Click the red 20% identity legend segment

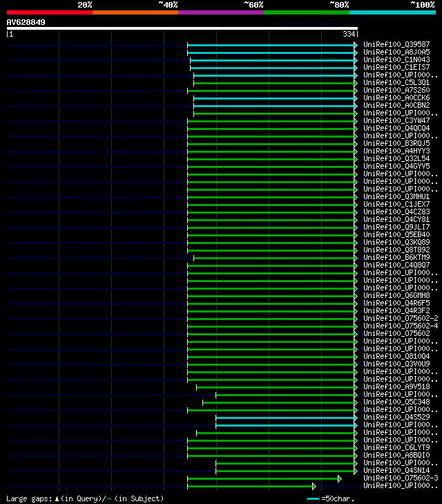(x=50, y=12)
